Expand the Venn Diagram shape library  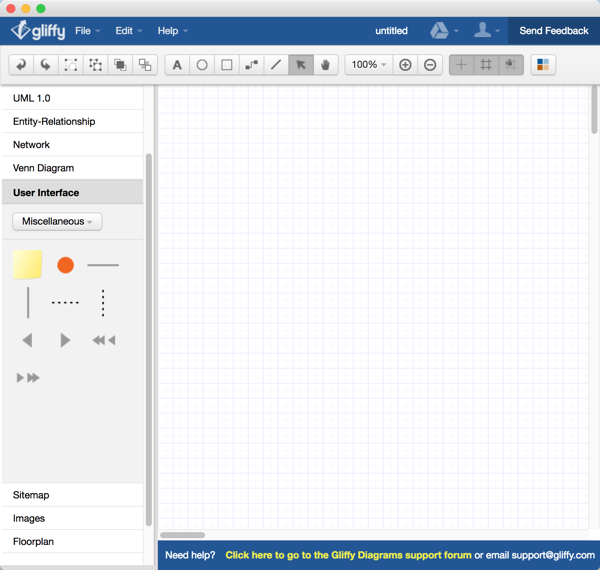click(72, 168)
